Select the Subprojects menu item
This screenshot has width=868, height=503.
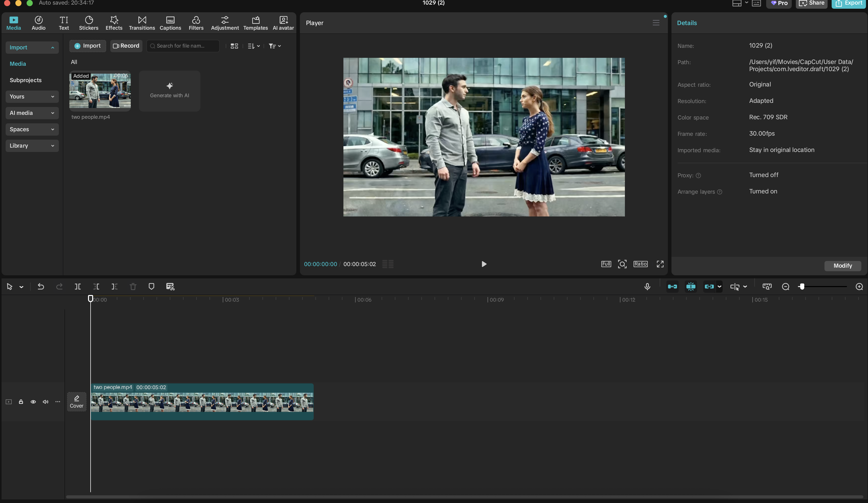click(26, 80)
